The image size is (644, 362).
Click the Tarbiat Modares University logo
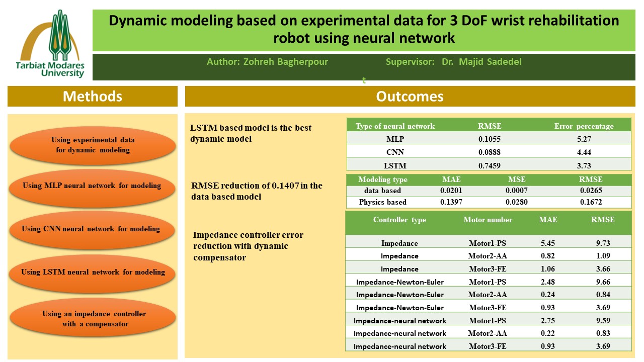tap(50, 44)
